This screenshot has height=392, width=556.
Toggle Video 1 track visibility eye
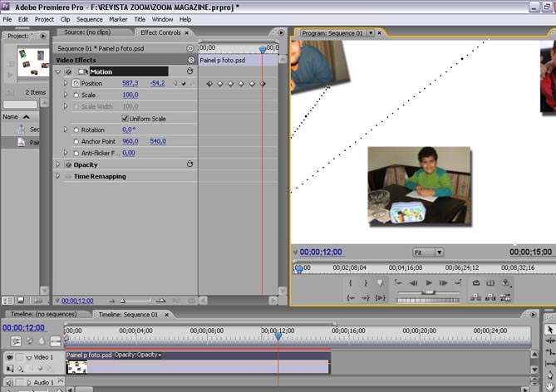[11, 357]
